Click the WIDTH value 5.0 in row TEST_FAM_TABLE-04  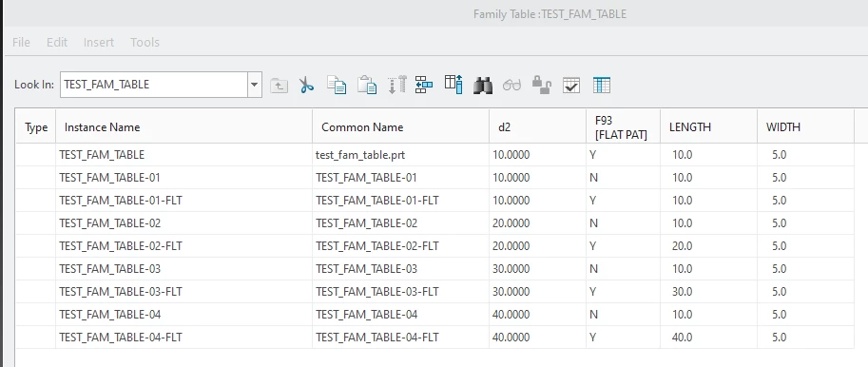tap(805, 315)
